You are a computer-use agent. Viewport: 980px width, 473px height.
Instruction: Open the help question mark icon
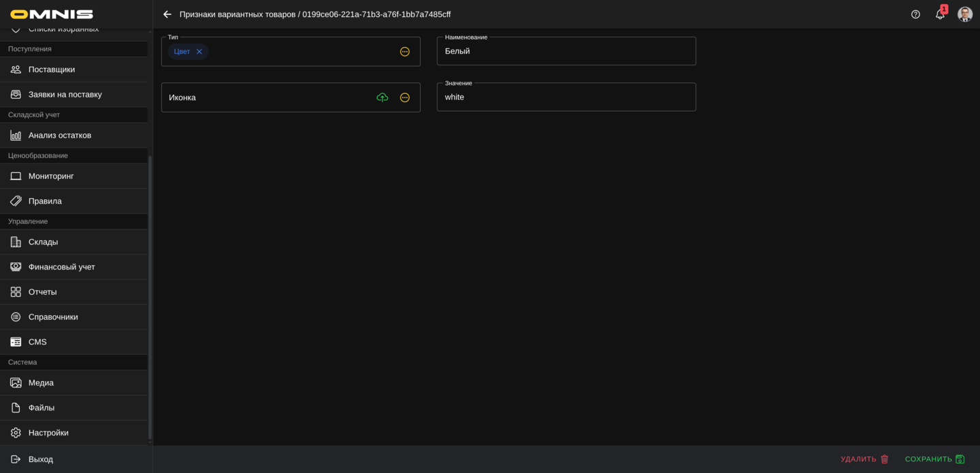tap(915, 14)
